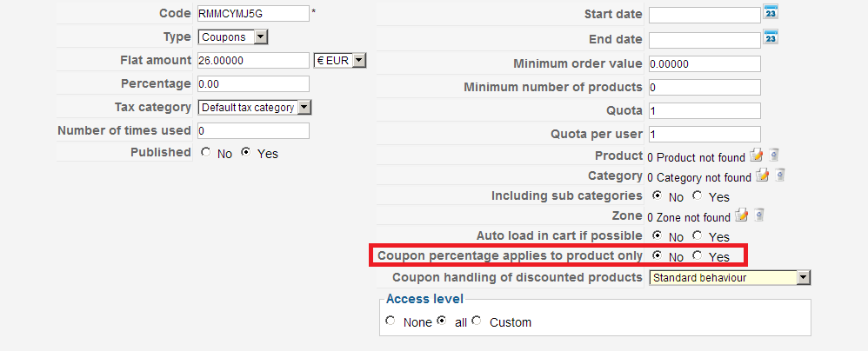The image size is (868, 351).
Task: Click the trash icon for Category
Action: pyautogui.click(x=781, y=175)
